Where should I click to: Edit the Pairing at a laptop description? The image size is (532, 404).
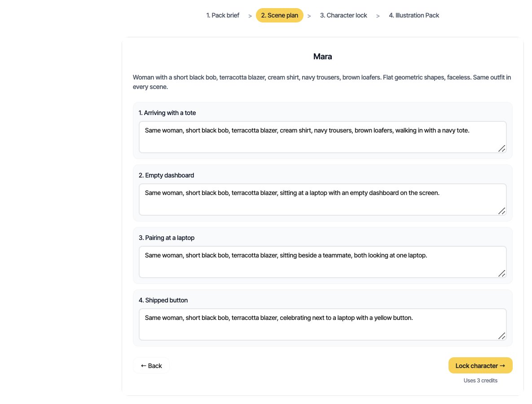(323, 262)
